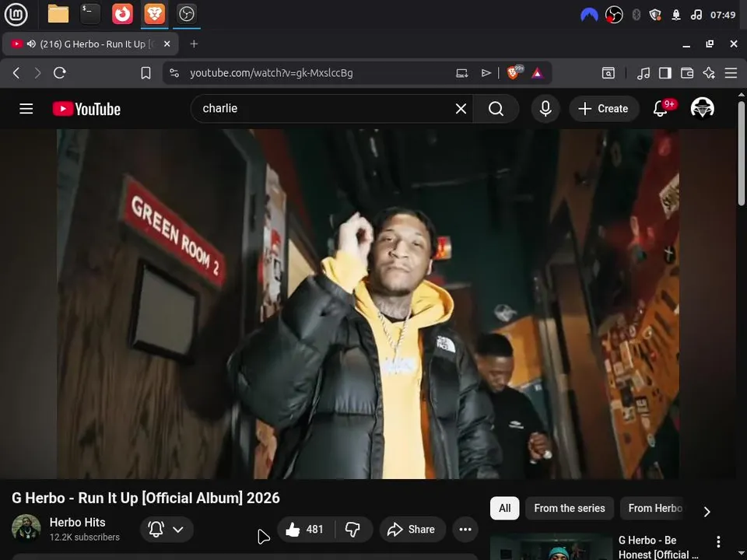Open the Create menu
Screen dimensions: 747x560
(604, 109)
